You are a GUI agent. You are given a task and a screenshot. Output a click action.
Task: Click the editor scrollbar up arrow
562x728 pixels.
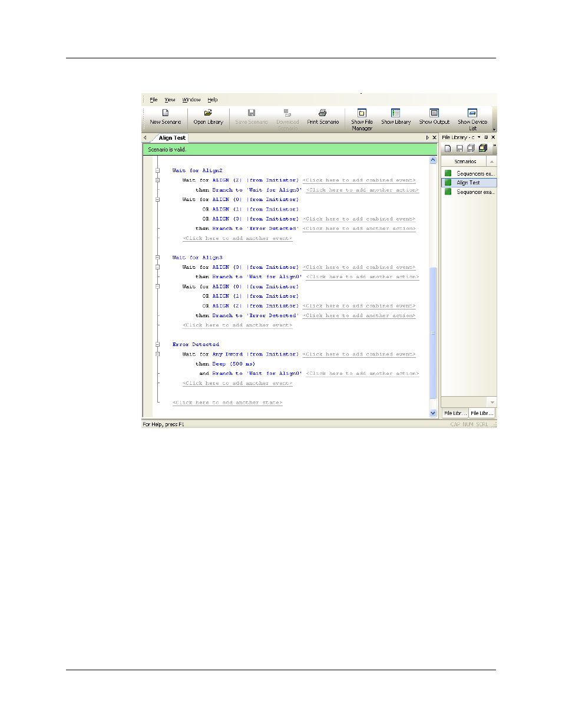point(433,160)
